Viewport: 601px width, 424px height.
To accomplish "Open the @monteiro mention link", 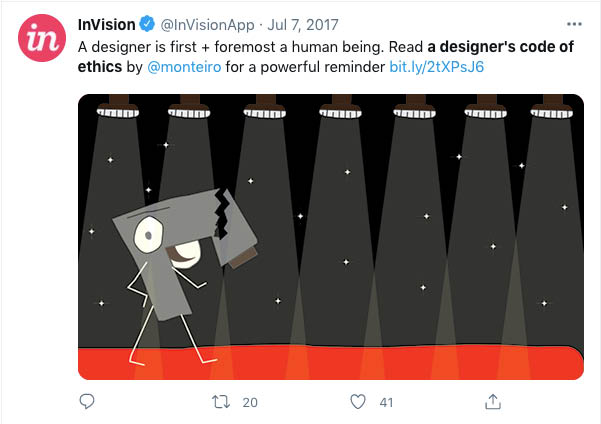I will click(184, 67).
